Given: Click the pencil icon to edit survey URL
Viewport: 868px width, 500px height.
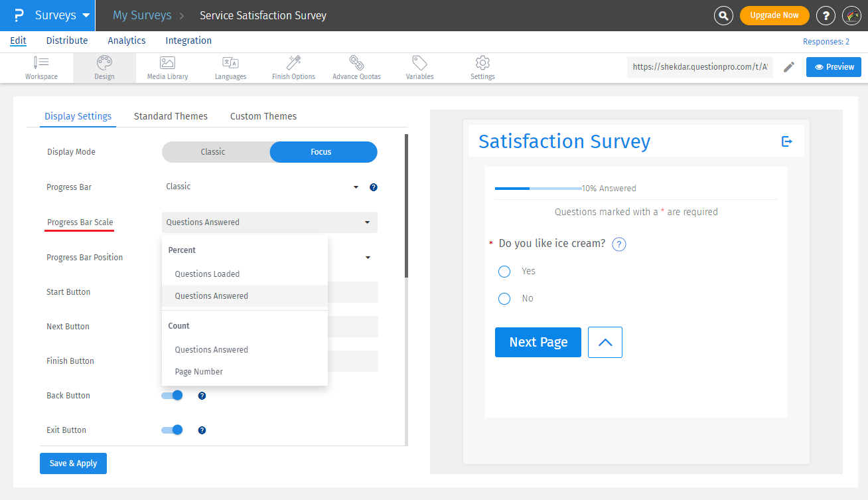Looking at the screenshot, I should [x=788, y=67].
